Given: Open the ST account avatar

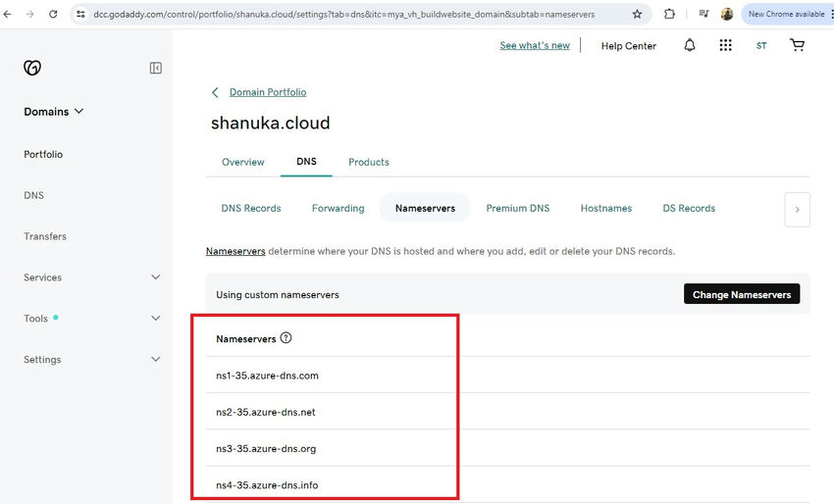Looking at the screenshot, I should [761, 46].
